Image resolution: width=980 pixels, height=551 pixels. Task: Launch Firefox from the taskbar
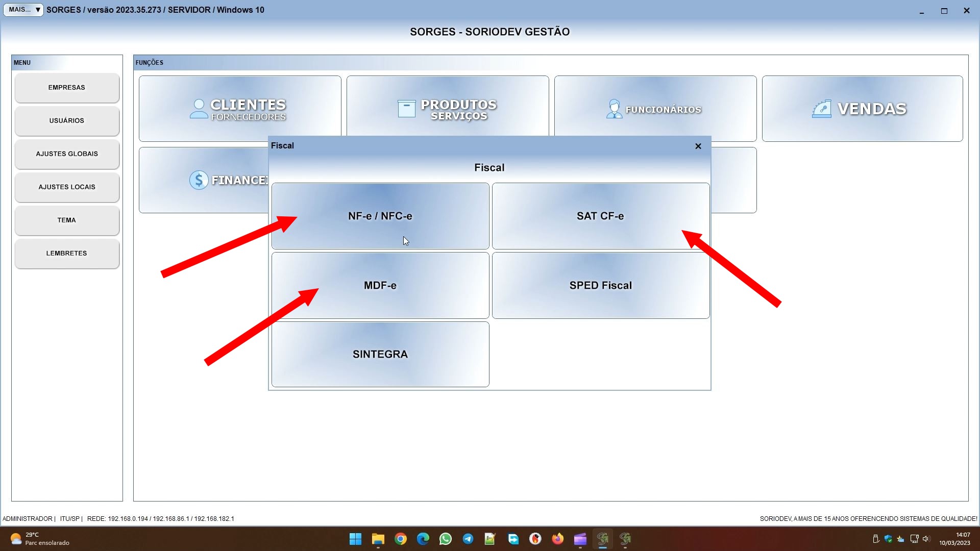(558, 539)
